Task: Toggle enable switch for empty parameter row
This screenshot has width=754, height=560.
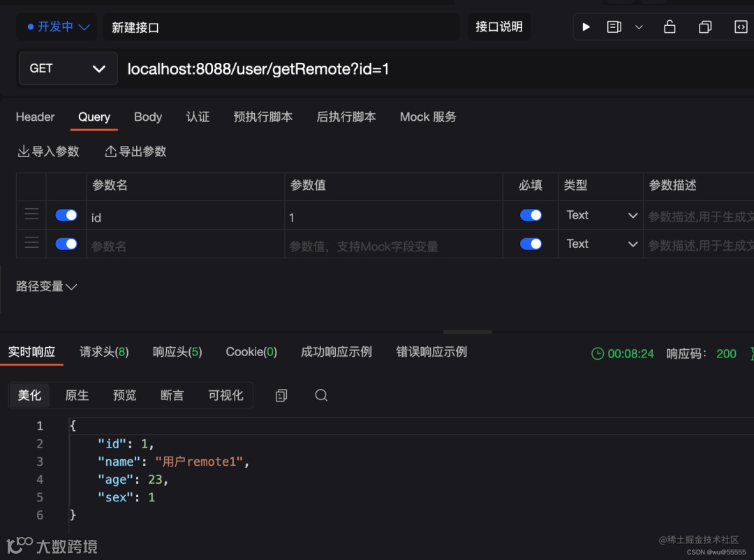Action: (66, 244)
